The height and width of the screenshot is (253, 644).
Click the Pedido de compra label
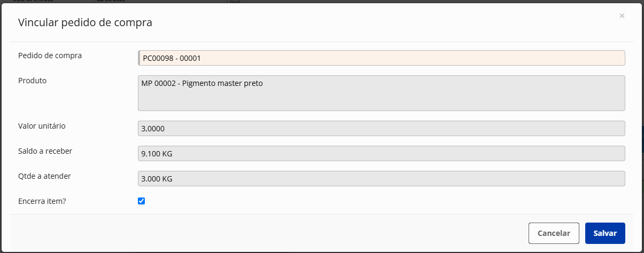50,56
